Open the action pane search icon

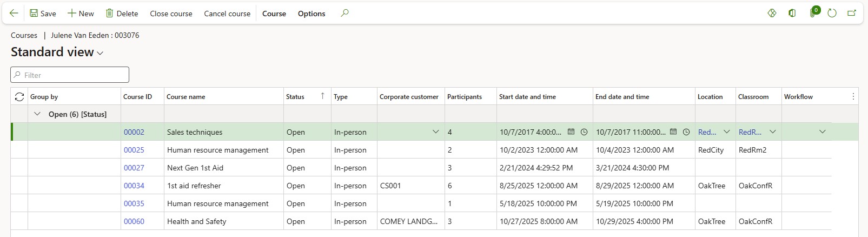pyautogui.click(x=344, y=14)
